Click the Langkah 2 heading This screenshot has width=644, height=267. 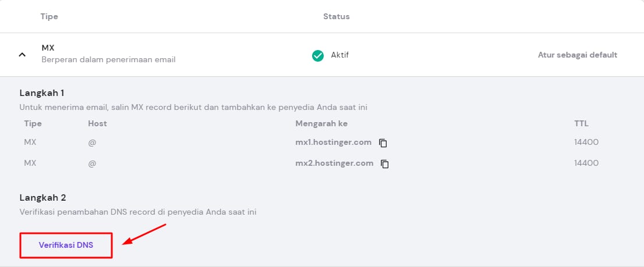(x=42, y=198)
